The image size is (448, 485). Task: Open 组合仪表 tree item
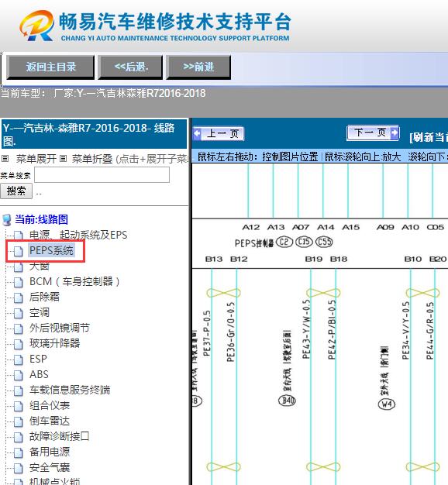50,405
